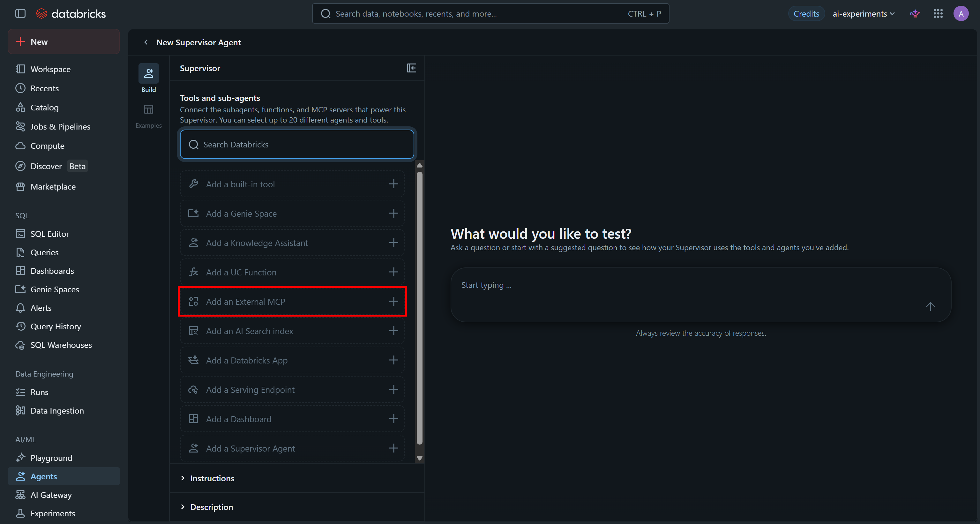
Task: Click plus for Add an AI Search index
Action: [x=393, y=331]
